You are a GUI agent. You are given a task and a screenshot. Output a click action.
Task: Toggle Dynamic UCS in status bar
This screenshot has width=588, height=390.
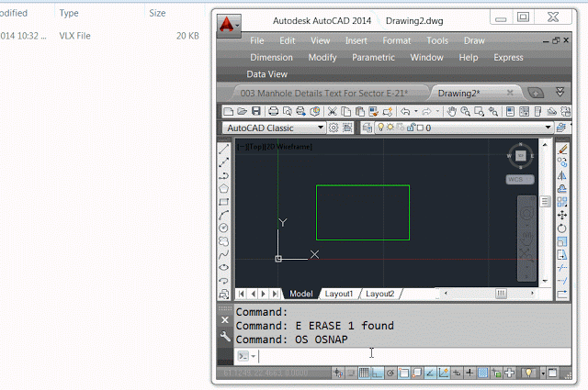click(443, 373)
